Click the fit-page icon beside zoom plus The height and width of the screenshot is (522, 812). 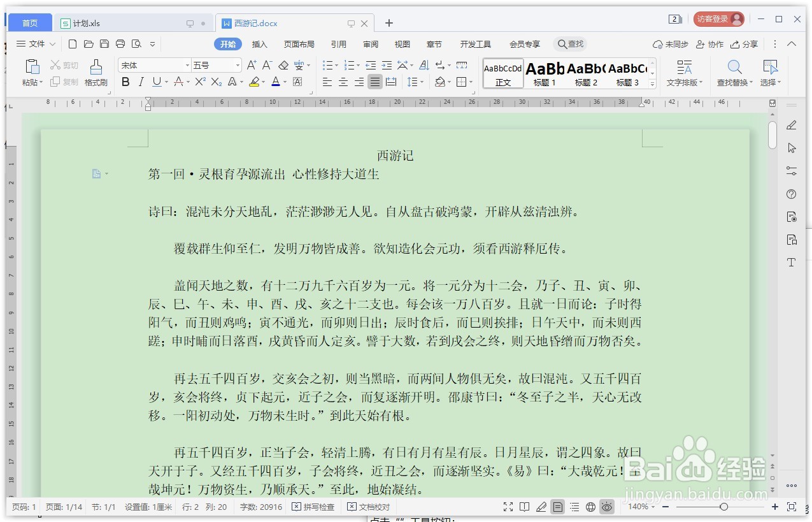792,507
